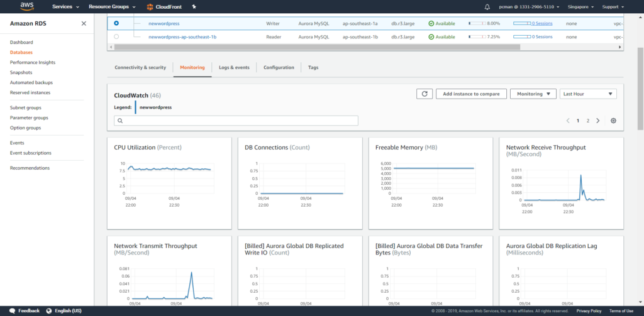Open Recommendations
This screenshot has height=316, width=644.
30,168
